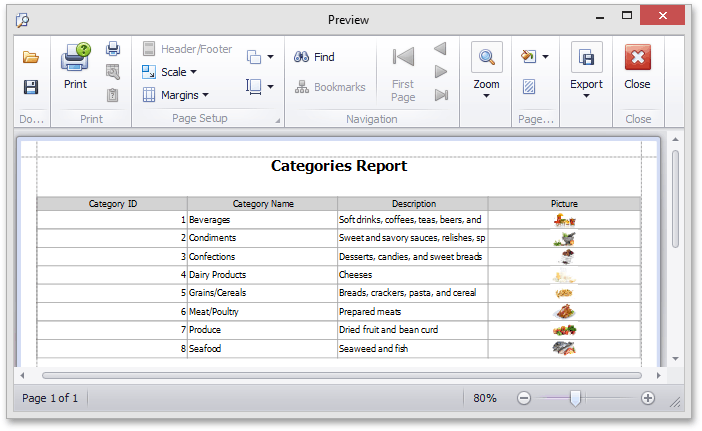
Task: Click the watermark icon
Action: coord(529,86)
